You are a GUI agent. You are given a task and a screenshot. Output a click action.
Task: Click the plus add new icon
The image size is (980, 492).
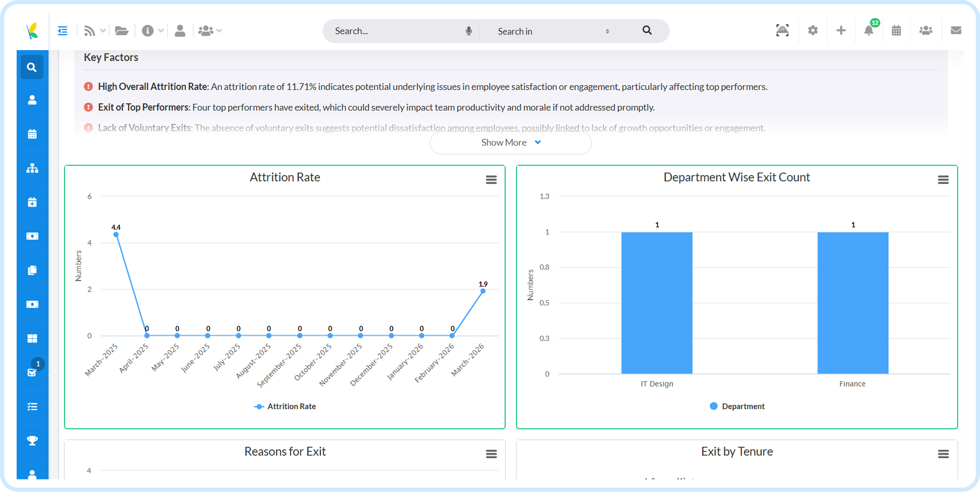pyautogui.click(x=841, y=31)
